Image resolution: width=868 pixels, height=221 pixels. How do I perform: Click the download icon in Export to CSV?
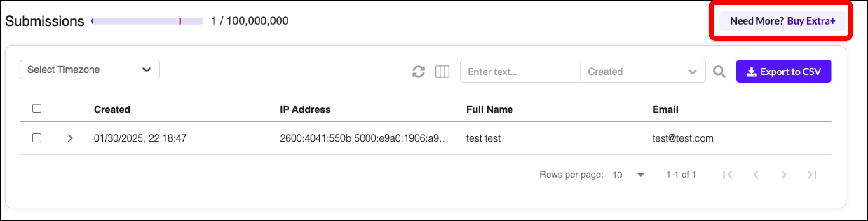pos(751,71)
